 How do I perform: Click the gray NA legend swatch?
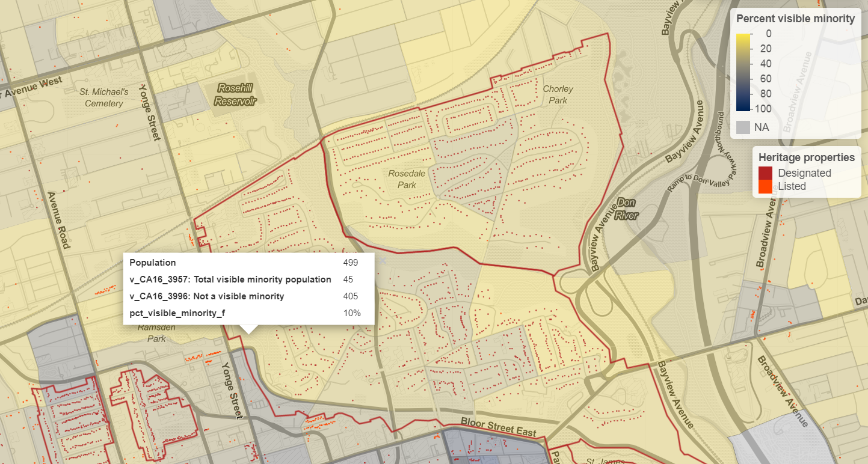point(743,127)
